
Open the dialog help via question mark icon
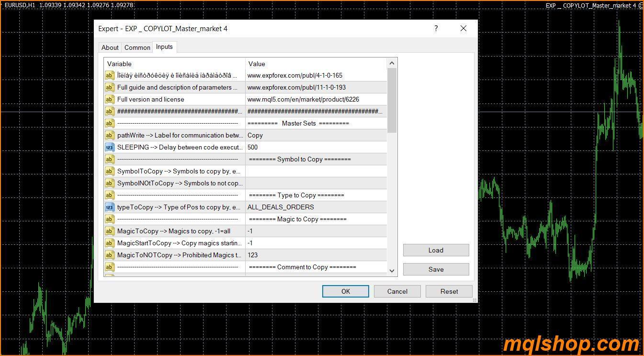click(436, 28)
